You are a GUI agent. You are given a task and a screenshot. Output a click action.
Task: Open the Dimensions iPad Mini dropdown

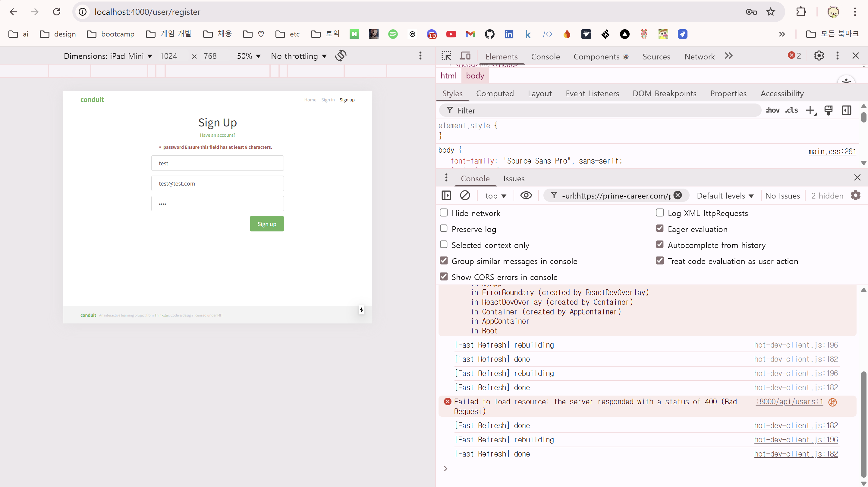pos(108,56)
